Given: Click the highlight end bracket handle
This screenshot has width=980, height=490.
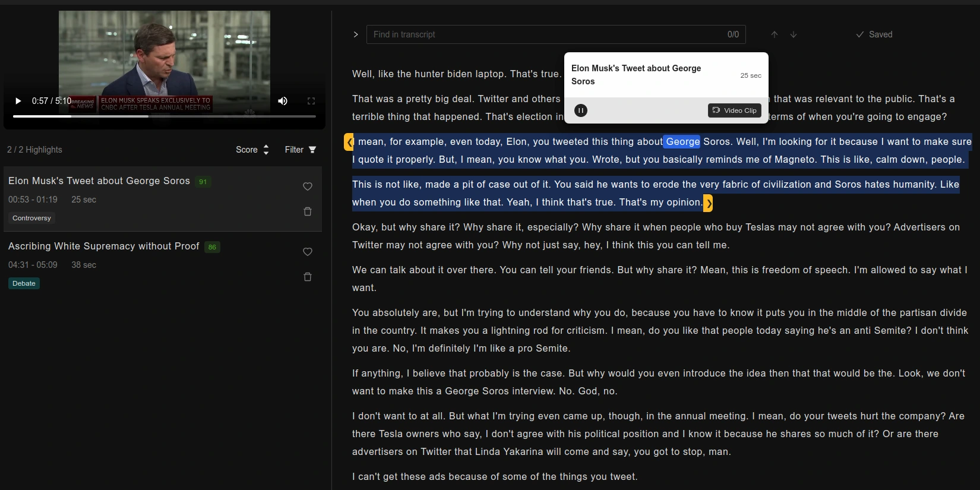Looking at the screenshot, I should [708, 203].
